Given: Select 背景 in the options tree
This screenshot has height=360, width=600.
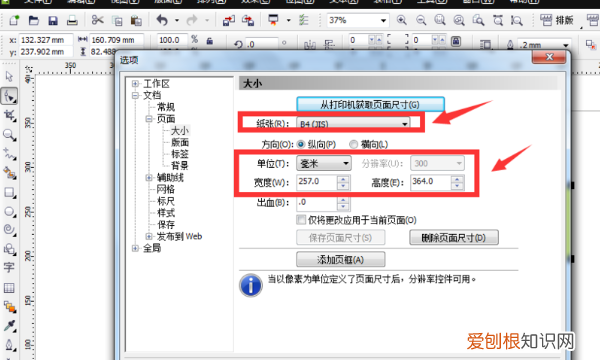Looking at the screenshot, I should [180, 165].
